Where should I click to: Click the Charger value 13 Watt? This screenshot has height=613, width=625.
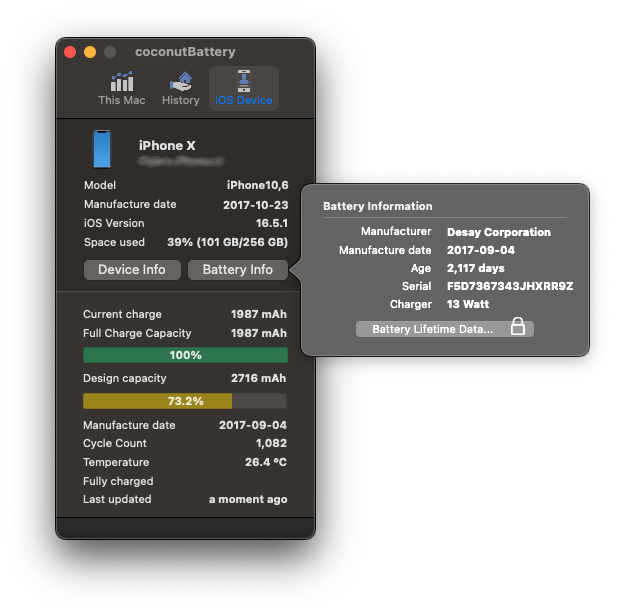468,305
